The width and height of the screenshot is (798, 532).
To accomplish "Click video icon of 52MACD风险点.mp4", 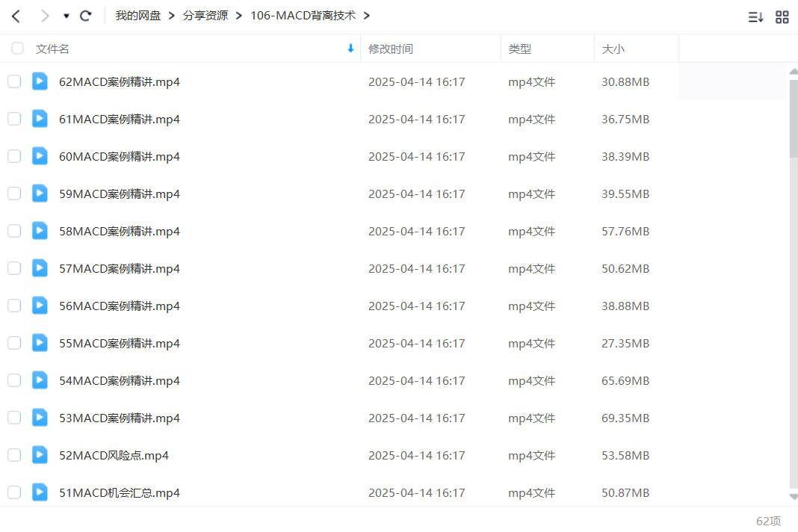I will (x=40, y=455).
